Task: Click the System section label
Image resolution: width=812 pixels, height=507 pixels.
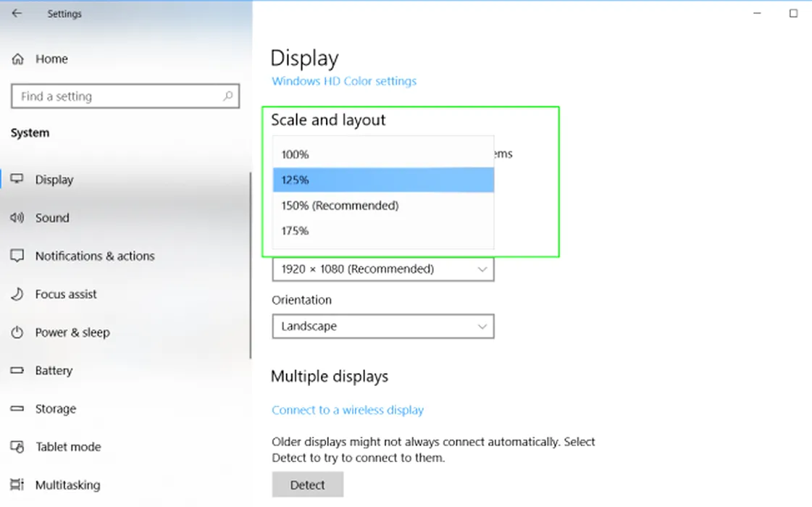Action: point(30,133)
